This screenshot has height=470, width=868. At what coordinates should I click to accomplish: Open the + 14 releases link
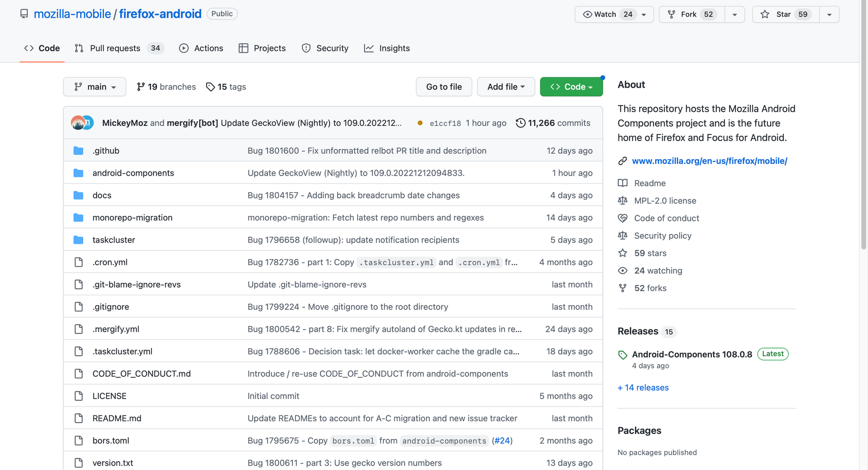(643, 388)
